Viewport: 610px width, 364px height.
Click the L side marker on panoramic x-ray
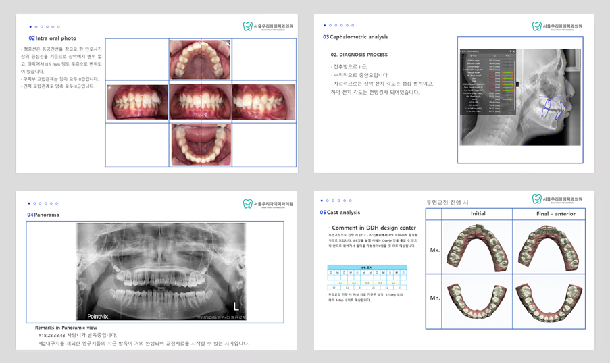(x=236, y=307)
